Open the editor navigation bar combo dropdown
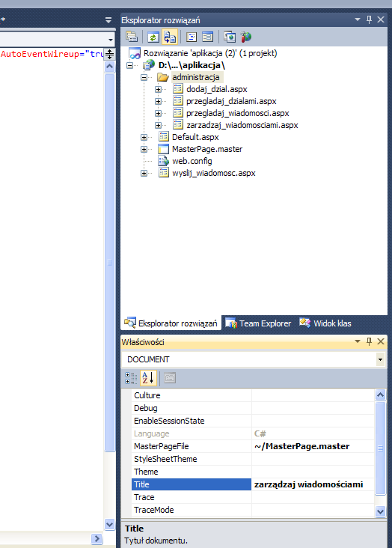 pyautogui.click(x=111, y=40)
